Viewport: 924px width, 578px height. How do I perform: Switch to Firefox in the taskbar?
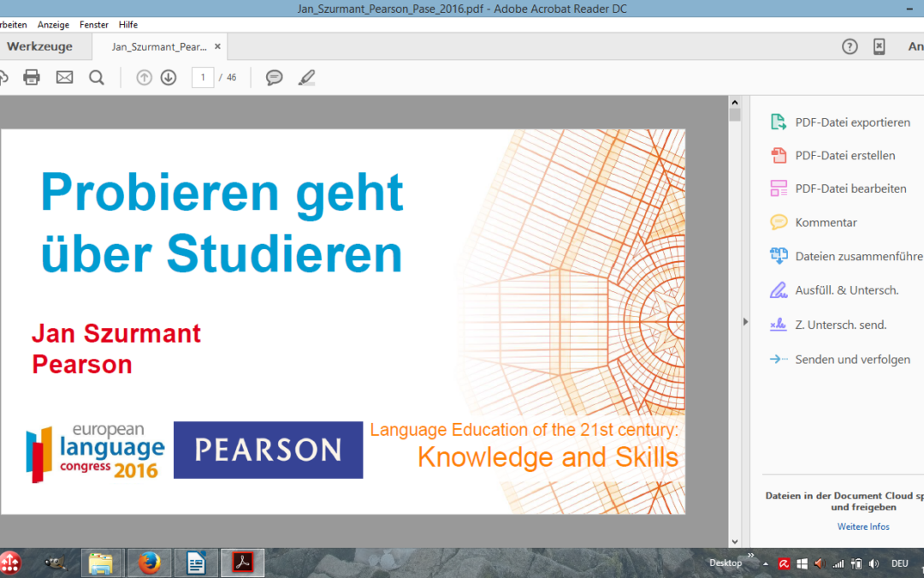pos(149,563)
